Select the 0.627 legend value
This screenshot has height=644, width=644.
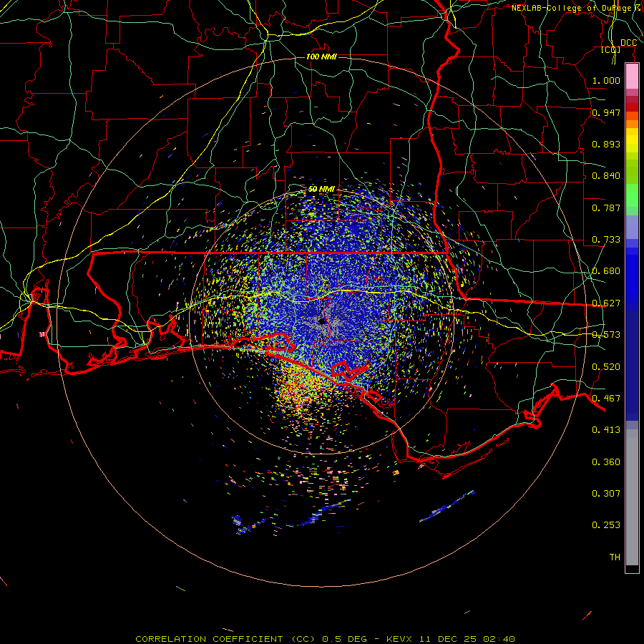click(606, 303)
